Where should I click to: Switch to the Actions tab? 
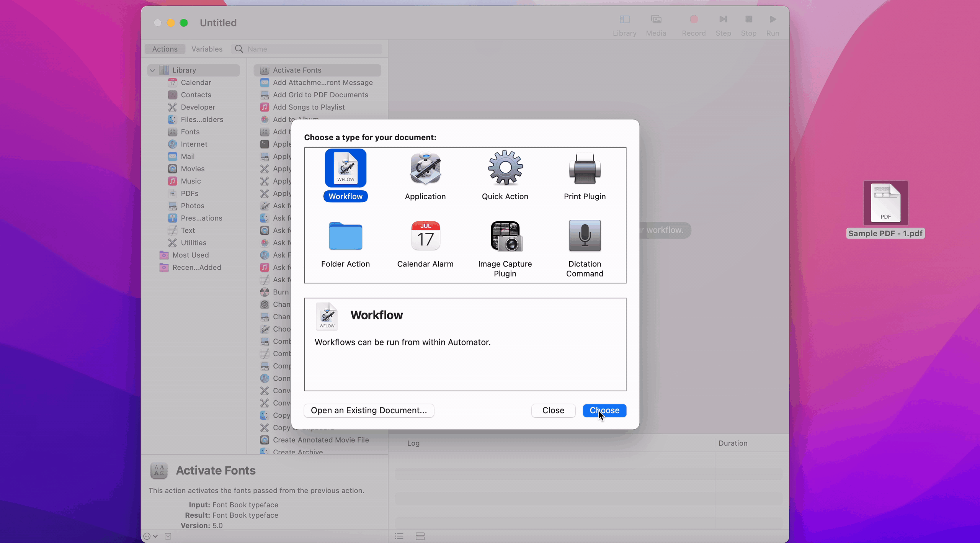[165, 49]
